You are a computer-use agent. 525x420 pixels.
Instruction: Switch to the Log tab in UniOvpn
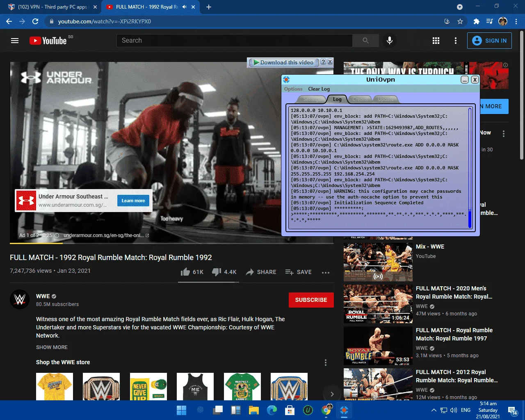337,99
